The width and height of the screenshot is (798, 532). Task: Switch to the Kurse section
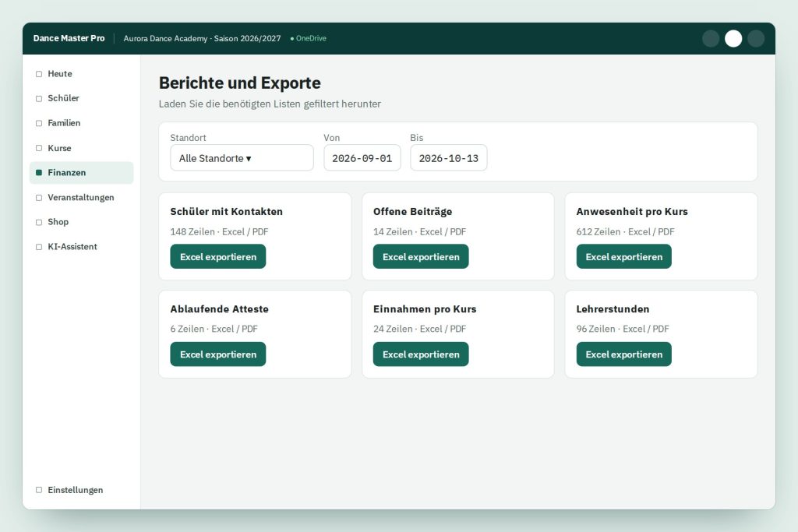pyautogui.click(x=81, y=148)
